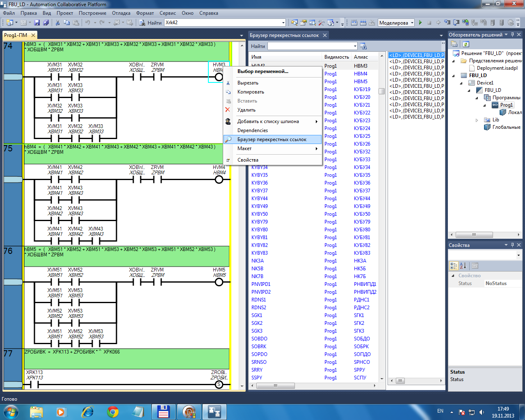525x420 pixels.
Task: Click the SOBDO variable in the list
Action: [x=259, y=339]
